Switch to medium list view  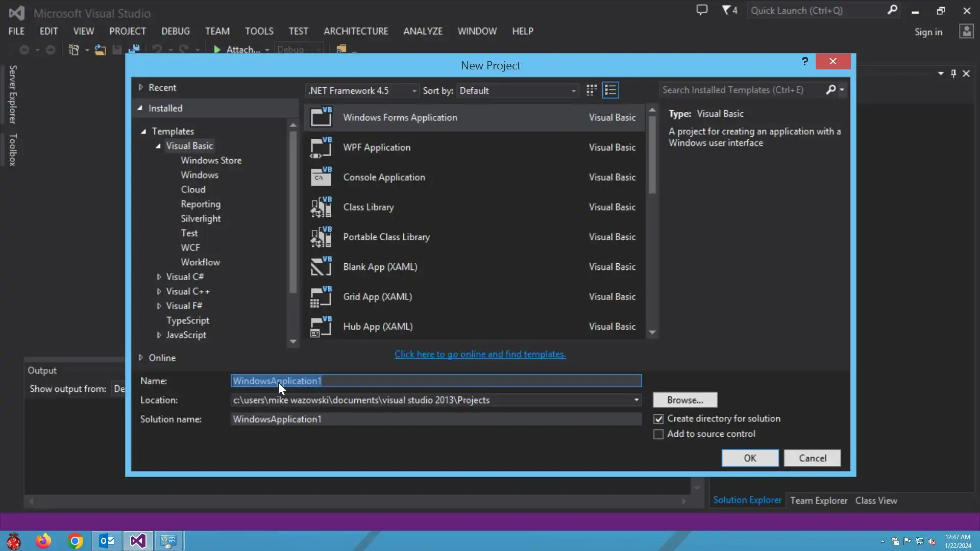coord(610,90)
